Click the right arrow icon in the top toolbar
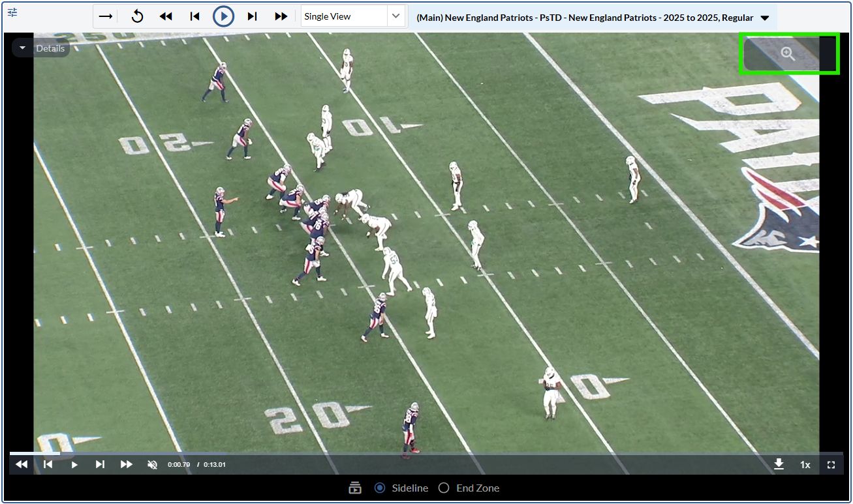 click(x=106, y=16)
